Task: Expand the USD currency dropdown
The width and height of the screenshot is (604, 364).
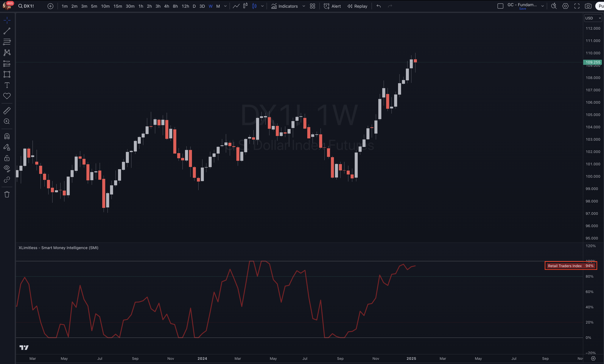Action: 593,18
